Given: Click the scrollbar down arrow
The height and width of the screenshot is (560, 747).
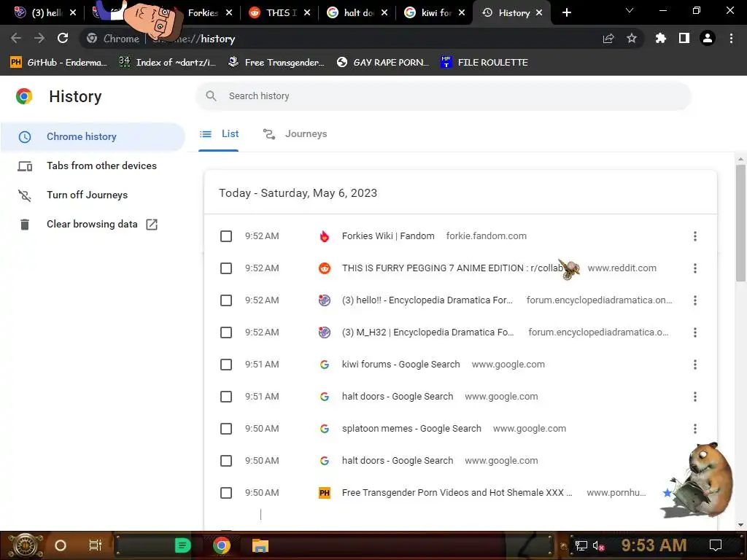Looking at the screenshot, I should tap(740, 525).
